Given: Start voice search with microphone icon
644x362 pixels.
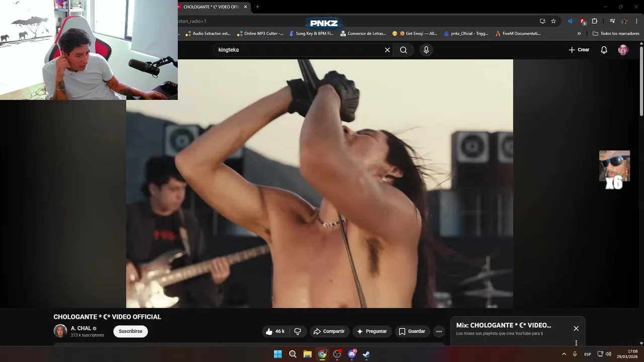Looking at the screenshot, I should point(426,50).
